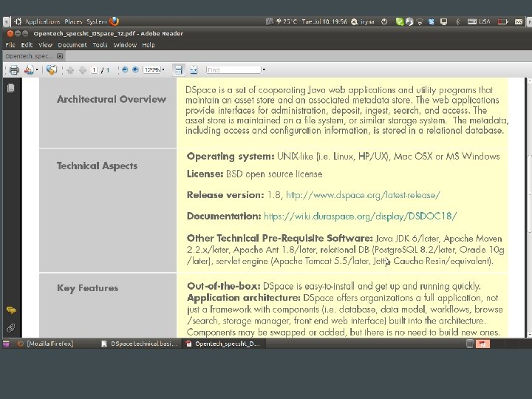Open the Find options dropdown arrow
The image size is (532, 399).
264,70
